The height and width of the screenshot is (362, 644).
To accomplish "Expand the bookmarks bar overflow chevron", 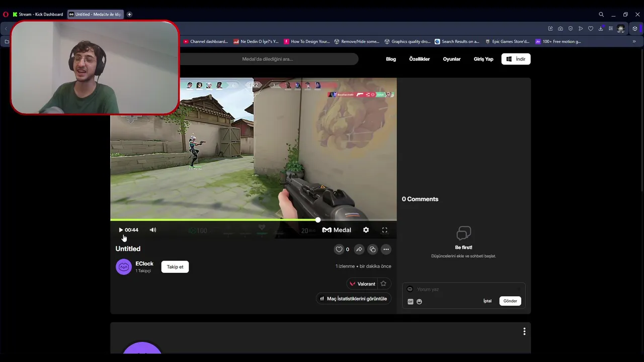I will [634, 42].
